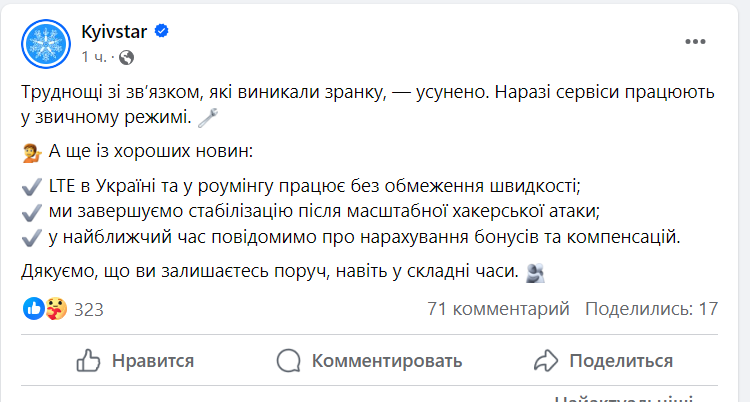Click the checkmark beside "ми завершуємо"

(30, 212)
